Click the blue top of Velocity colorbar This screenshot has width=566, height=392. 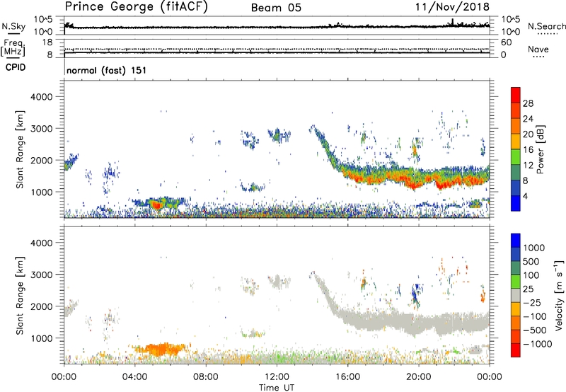(516, 241)
